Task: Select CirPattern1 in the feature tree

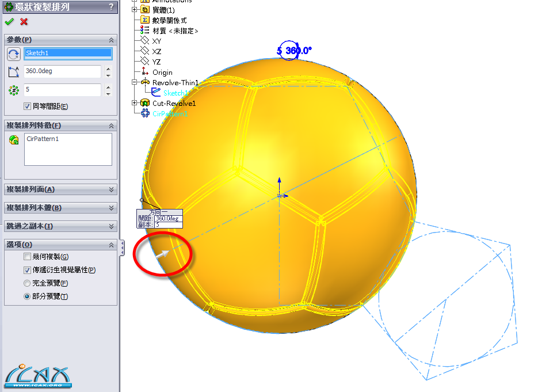Action: tap(170, 113)
